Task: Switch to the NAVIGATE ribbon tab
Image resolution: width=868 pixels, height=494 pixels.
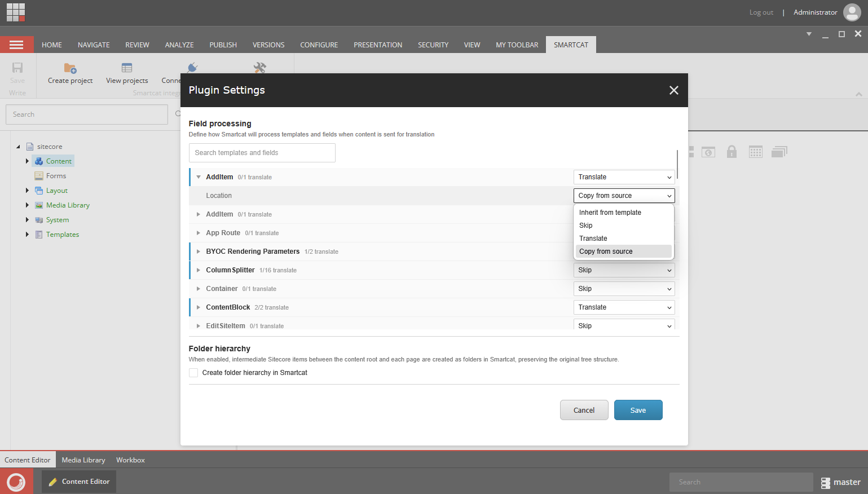Action: 94,45
